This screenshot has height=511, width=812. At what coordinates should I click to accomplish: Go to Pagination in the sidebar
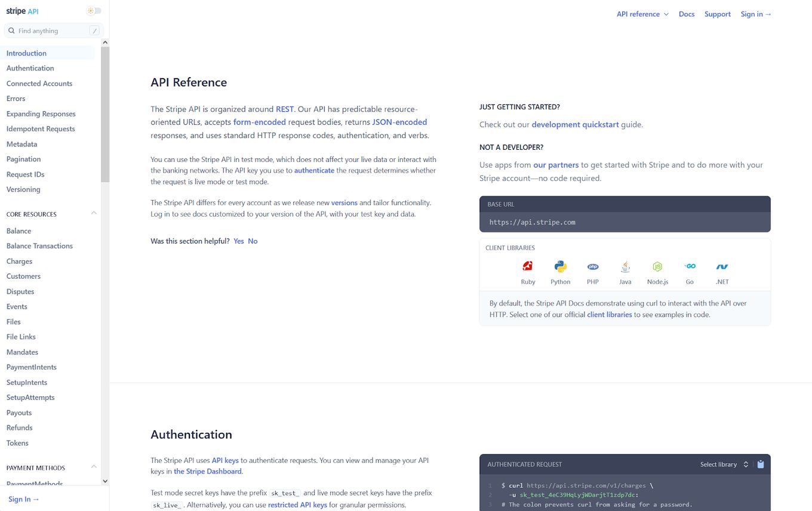click(x=23, y=159)
